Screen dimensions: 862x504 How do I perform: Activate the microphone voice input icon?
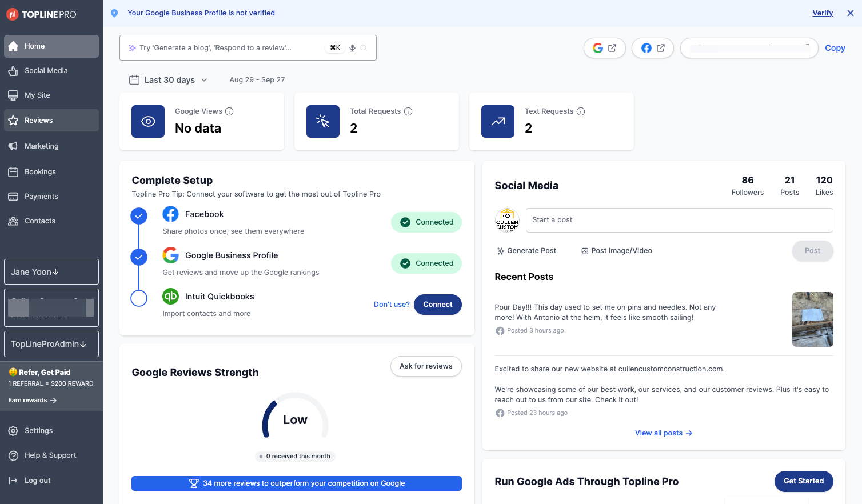click(x=353, y=48)
